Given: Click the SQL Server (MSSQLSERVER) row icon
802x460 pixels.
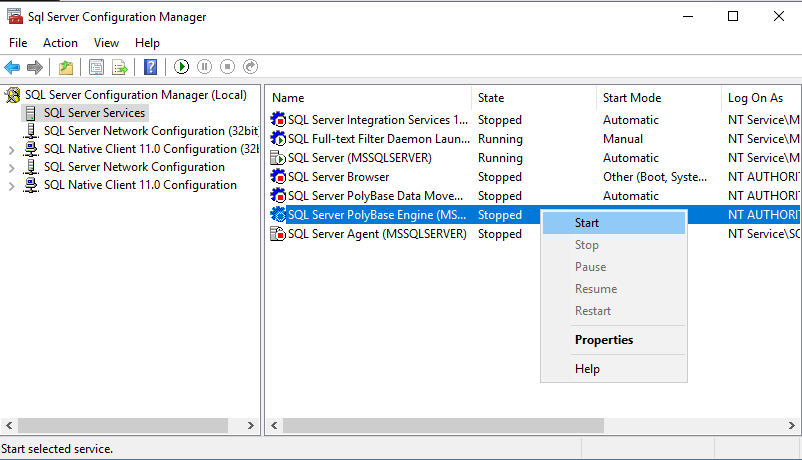Looking at the screenshot, I should click(278, 158).
